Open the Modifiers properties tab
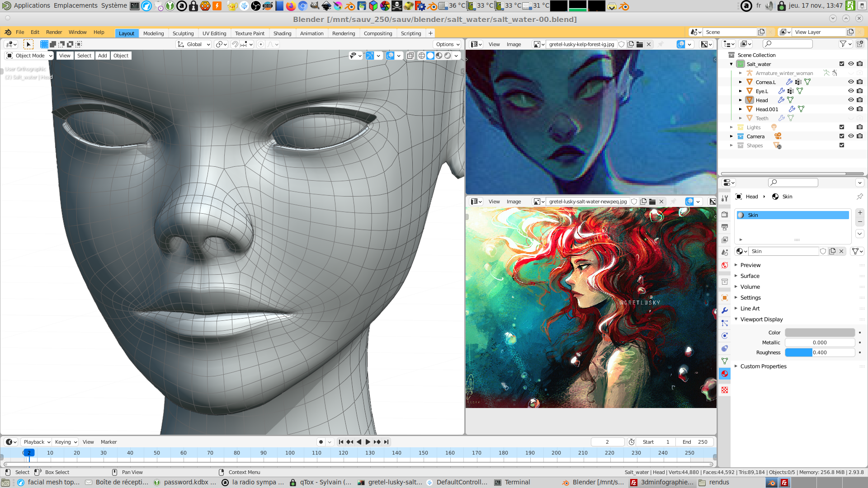 [x=725, y=310]
